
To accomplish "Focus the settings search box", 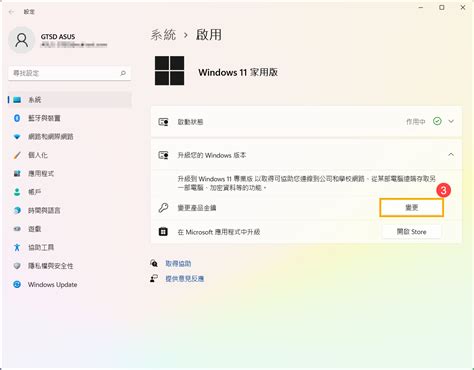I will click(69, 73).
